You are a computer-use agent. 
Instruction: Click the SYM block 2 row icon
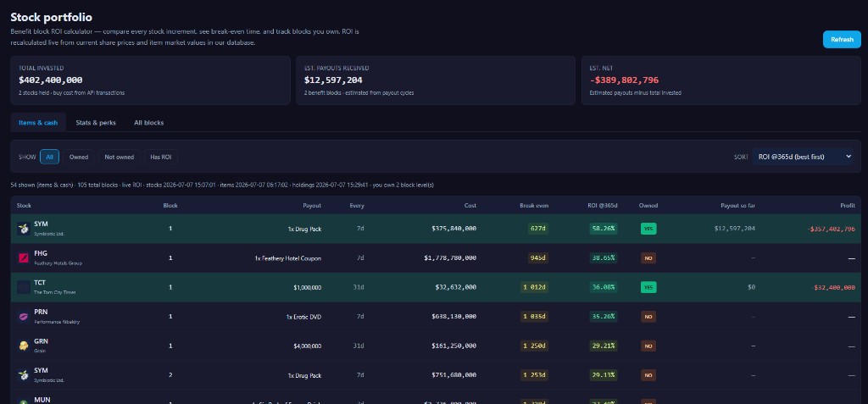[23, 375]
